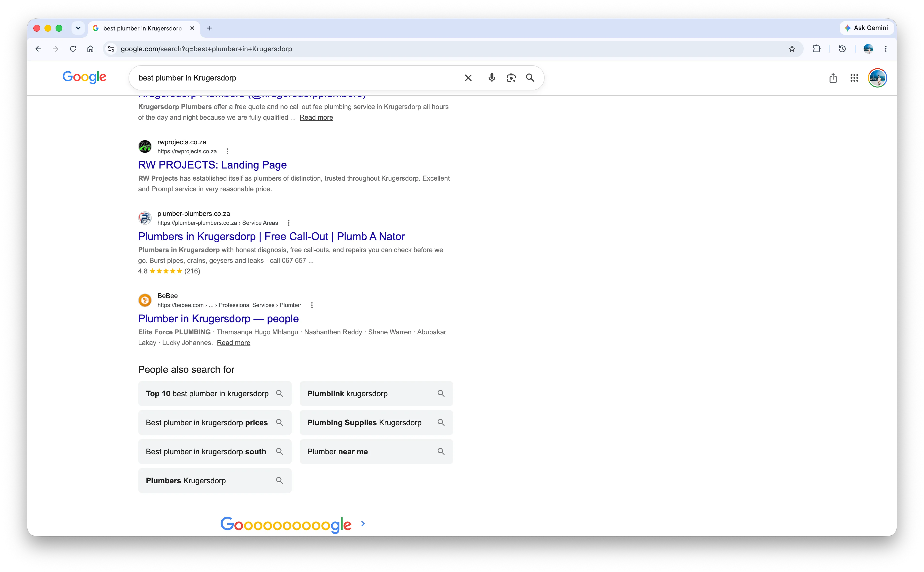Screen dimensions: 924x572
Task: Submit search with the magnifying glass icon
Action: click(x=530, y=78)
